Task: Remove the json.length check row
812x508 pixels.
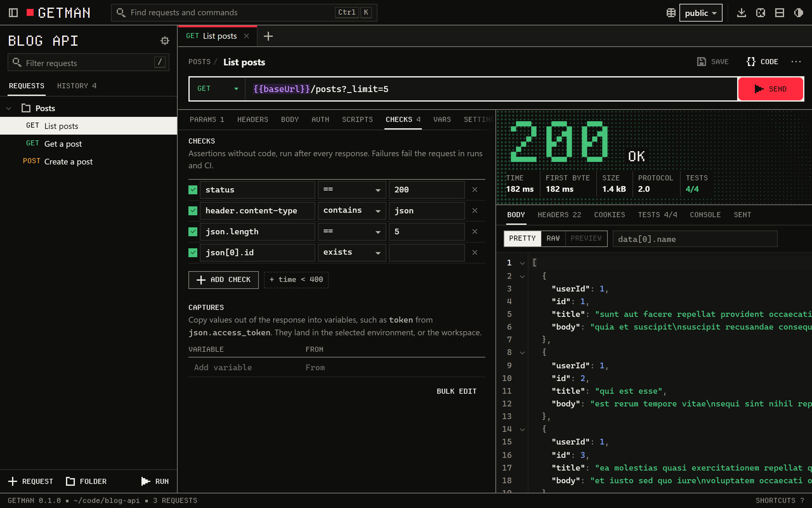Action: click(x=475, y=231)
